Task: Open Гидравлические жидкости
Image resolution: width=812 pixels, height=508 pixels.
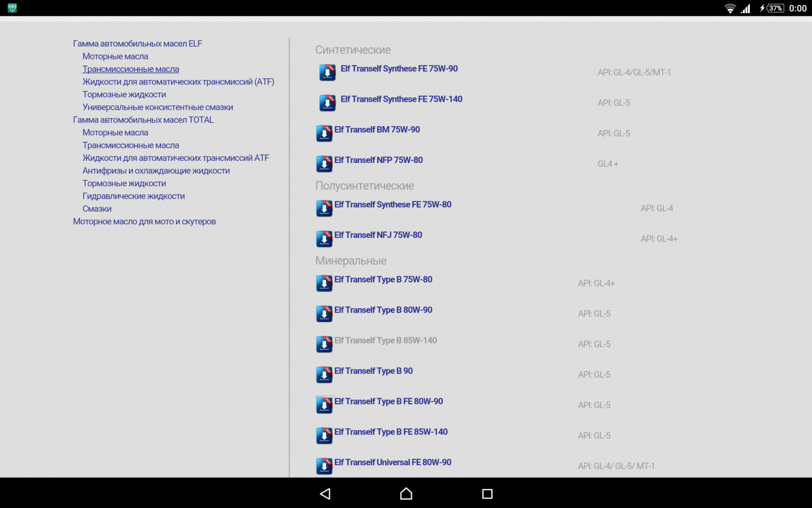Action: click(x=134, y=196)
